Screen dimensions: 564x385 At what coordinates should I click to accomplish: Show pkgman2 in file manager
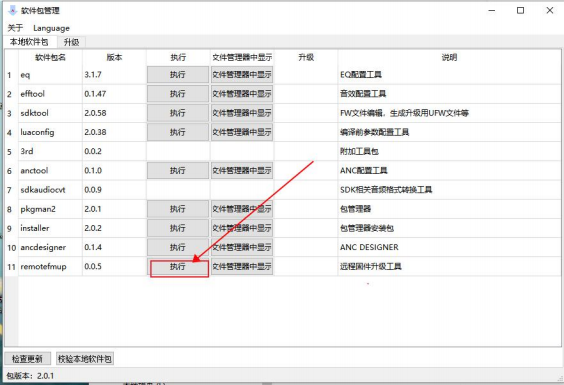pyautogui.click(x=242, y=209)
